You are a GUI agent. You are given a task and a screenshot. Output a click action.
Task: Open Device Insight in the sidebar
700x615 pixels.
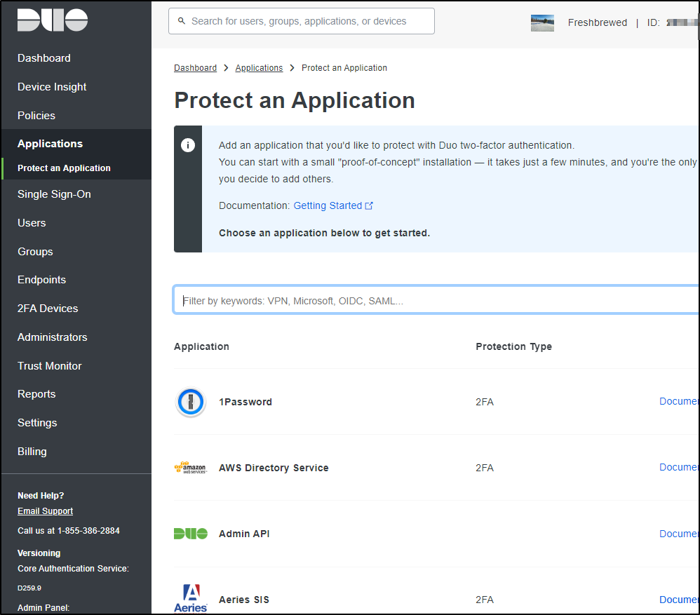[52, 87]
